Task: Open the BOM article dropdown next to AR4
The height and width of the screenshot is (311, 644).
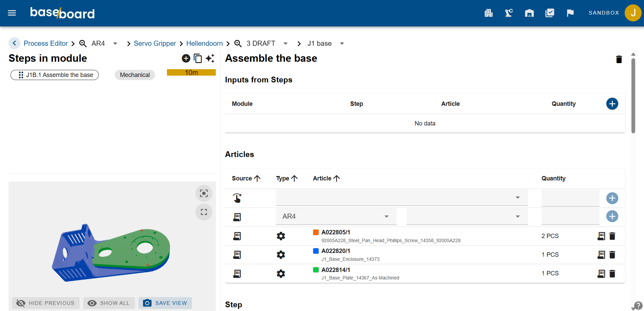Action: click(467, 216)
